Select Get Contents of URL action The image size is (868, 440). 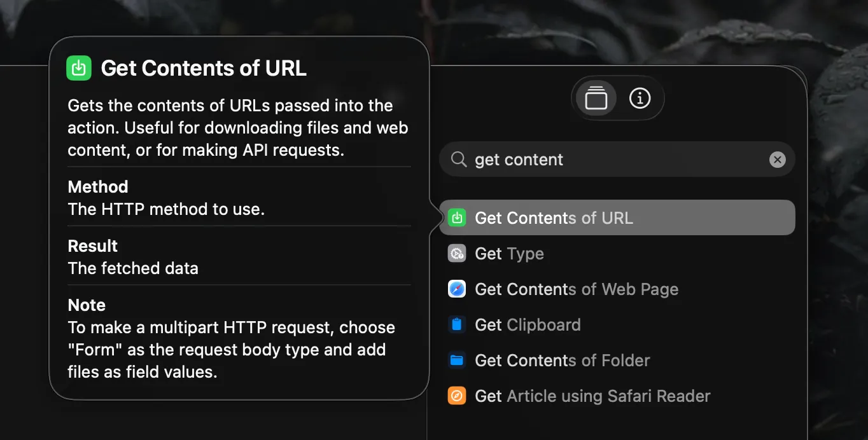[617, 217]
